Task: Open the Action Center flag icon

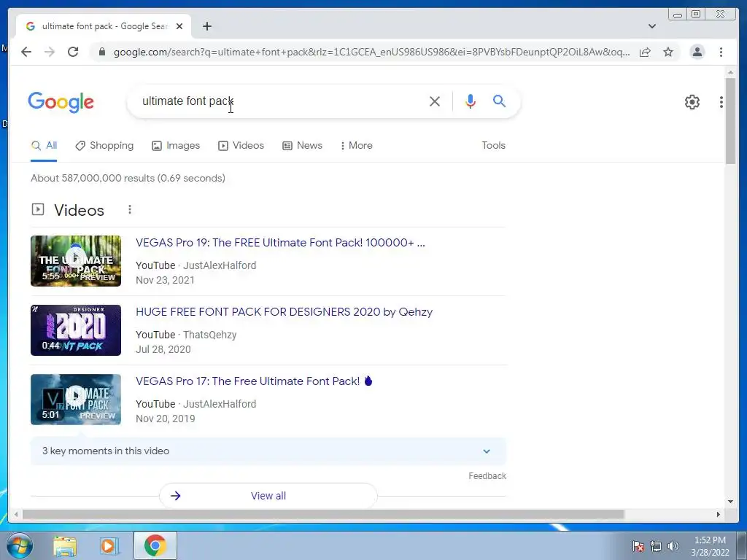Action: (x=638, y=546)
